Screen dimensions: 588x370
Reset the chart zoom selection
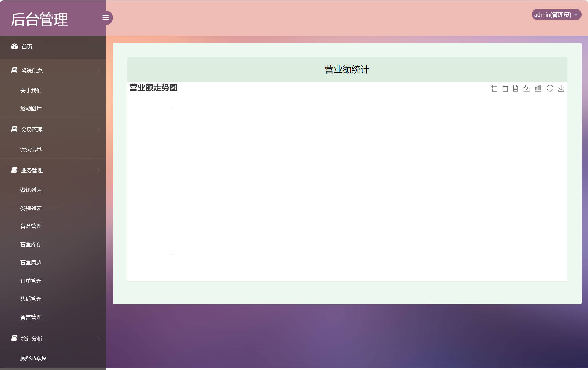[x=505, y=88]
